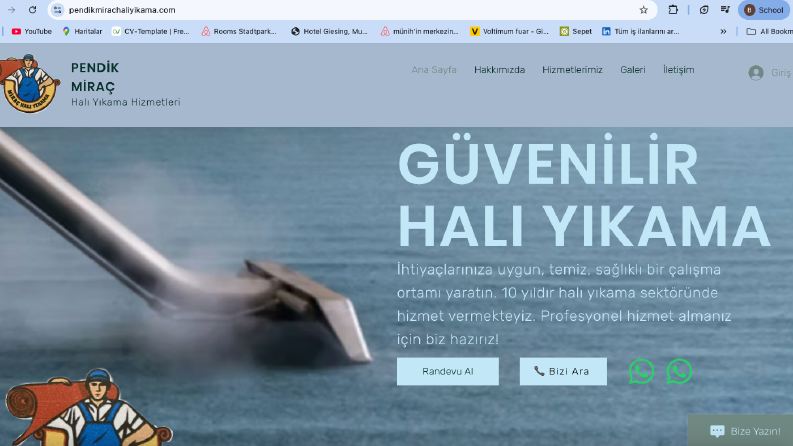This screenshot has height=446, width=793.
Task: Open the YouTube bookmark
Action: coord(31,31)
